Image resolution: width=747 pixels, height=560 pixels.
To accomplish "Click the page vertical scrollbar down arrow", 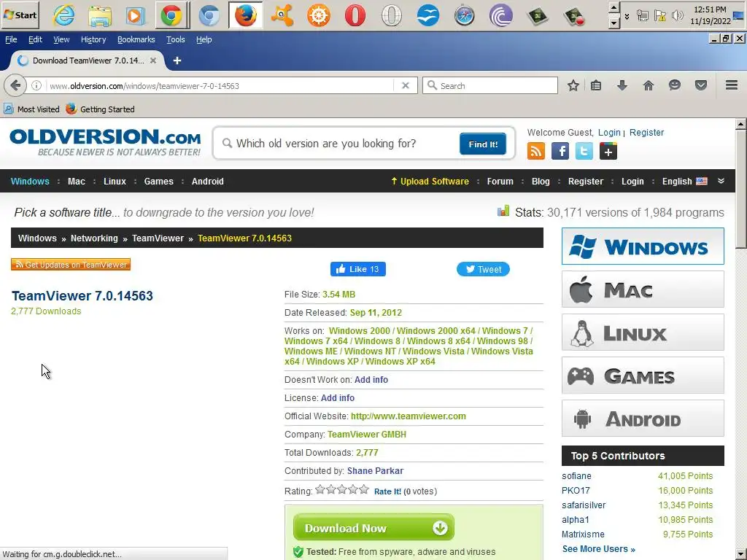I will coord(741,555).
